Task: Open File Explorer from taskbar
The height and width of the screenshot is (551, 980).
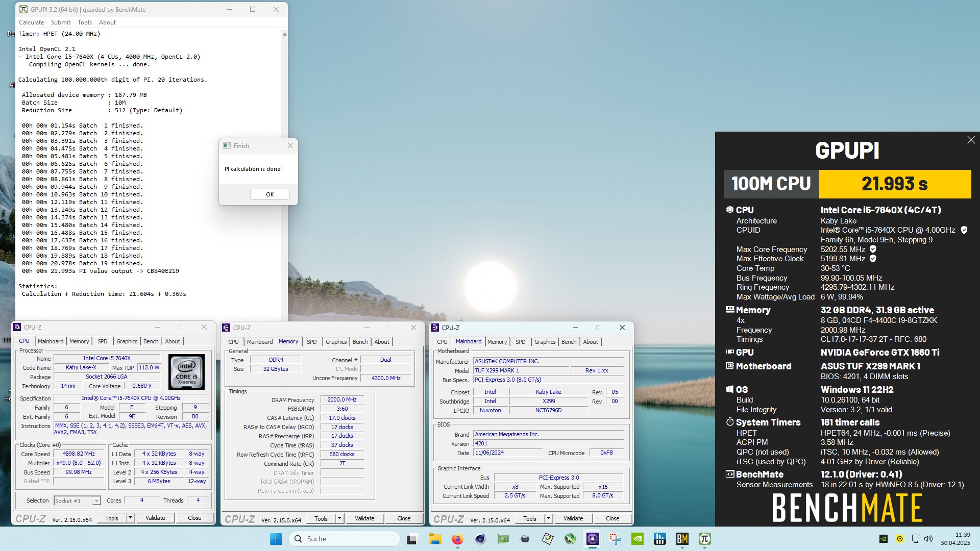Action: [435, 539]
